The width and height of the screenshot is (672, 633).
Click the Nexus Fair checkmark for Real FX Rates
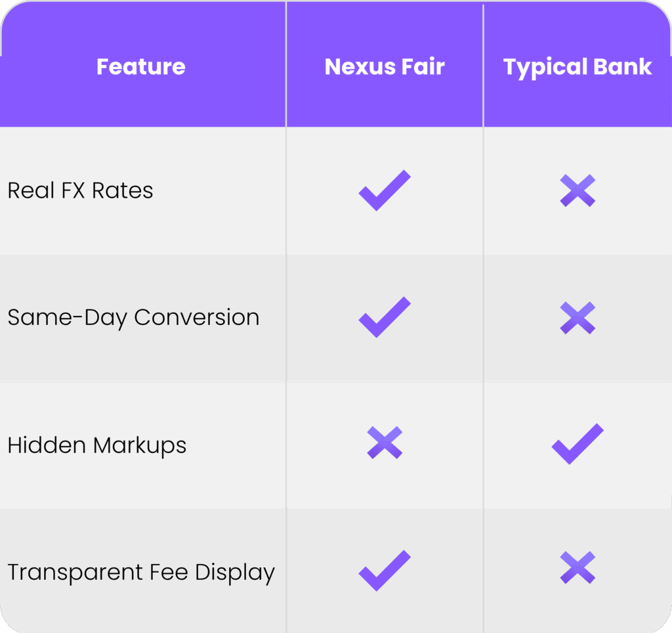pos(385,190)
